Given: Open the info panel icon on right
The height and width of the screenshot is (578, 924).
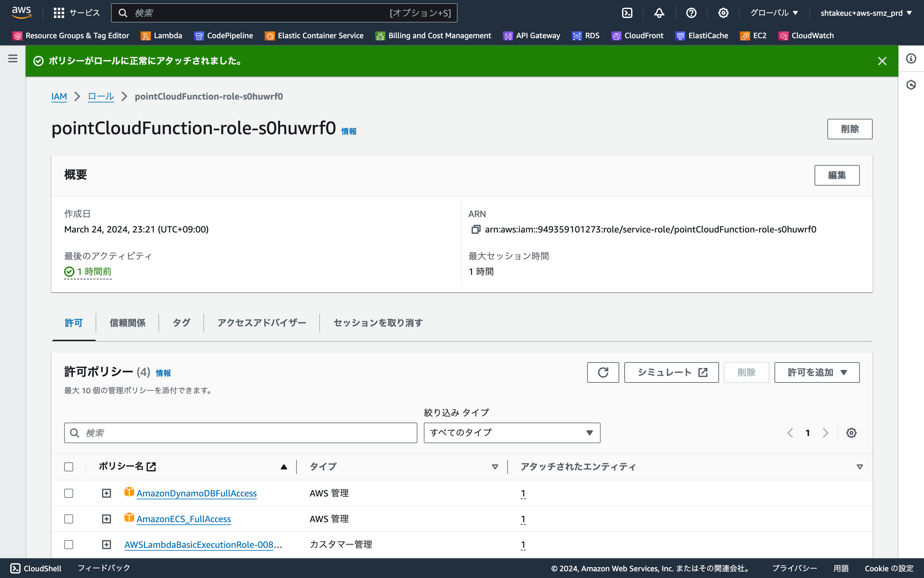Looking at the screenshot, I should pyautogui.click(x=911, y=58).
